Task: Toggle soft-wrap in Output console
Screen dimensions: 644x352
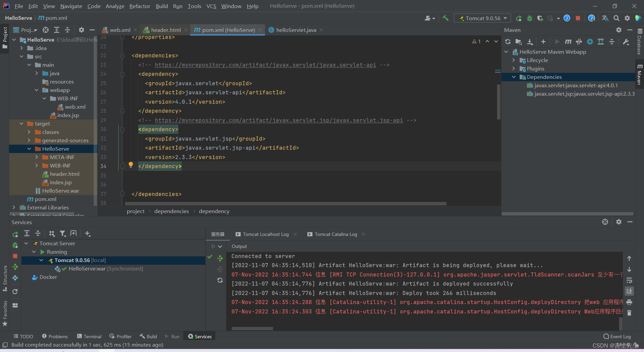Action: [629, 280]
